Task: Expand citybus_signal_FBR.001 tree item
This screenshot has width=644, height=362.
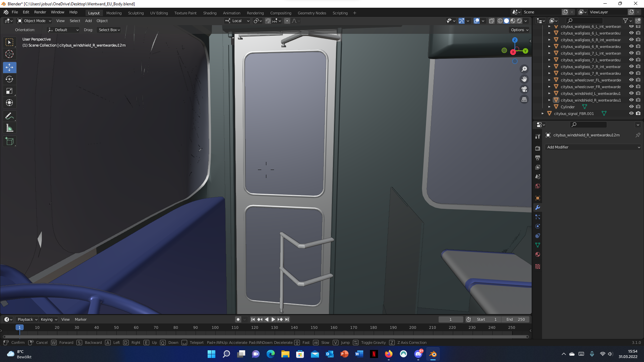Action: 542,114
